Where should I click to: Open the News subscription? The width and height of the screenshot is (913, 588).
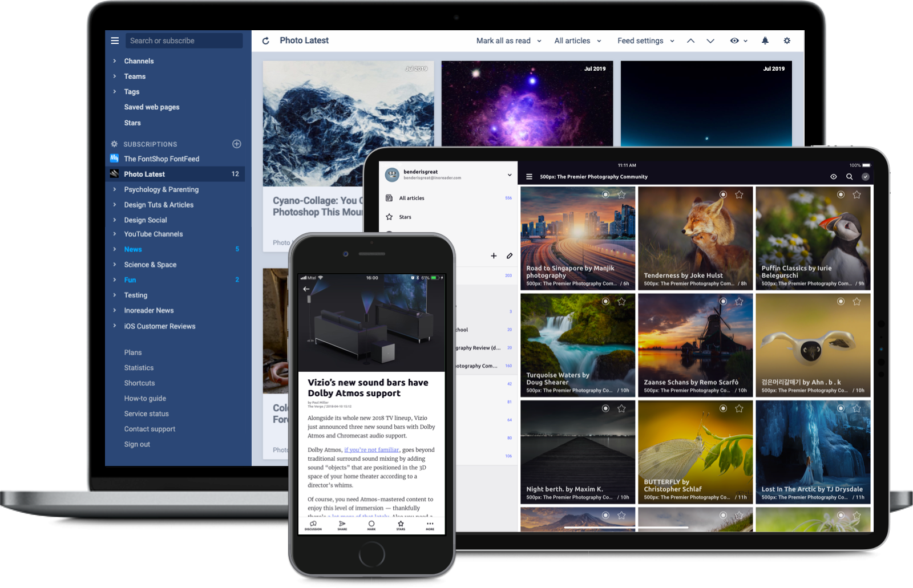(x=133, y=249)
